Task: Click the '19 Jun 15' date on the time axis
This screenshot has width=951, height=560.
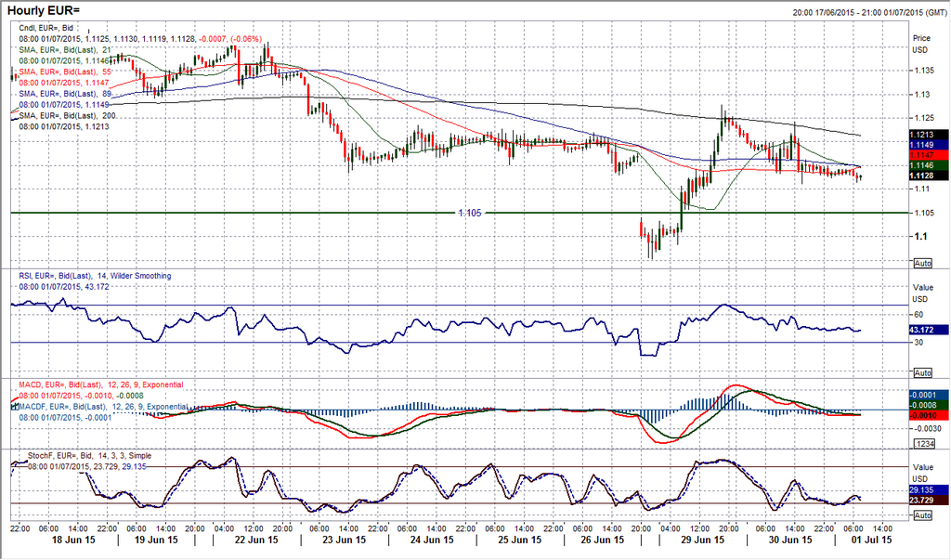Action: pos(156,540)
